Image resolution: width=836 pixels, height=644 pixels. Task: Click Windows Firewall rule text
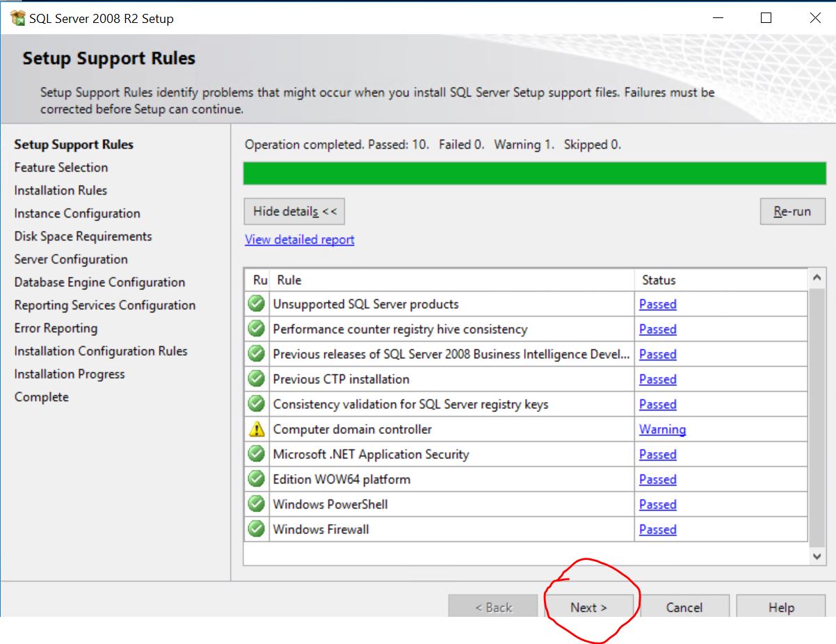pyautogui.click(x=321, y=529)
